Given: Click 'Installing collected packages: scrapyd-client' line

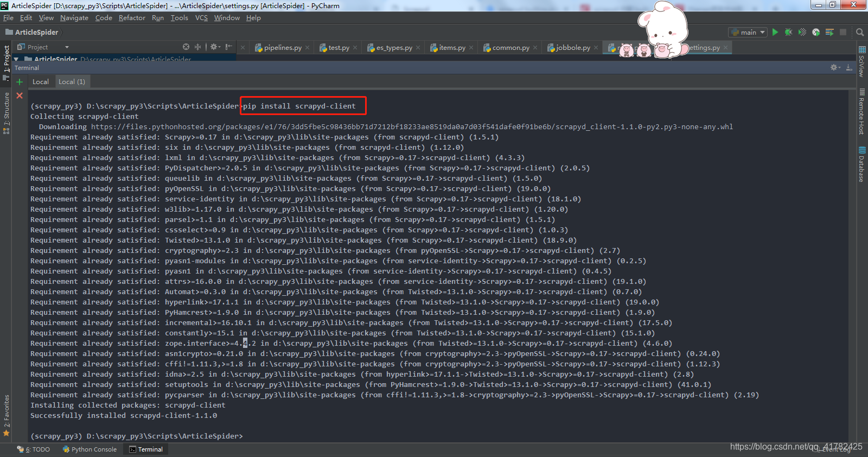Looking at the screenshot, I should point(128,405).
